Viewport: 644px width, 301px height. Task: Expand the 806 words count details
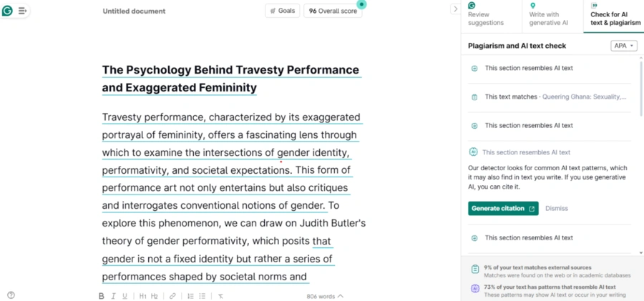pyautogui.click(x=325, y=296)
